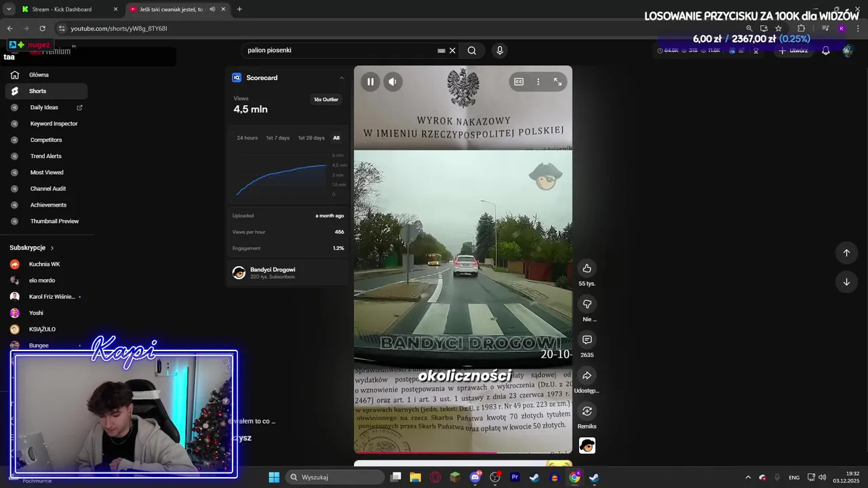Open Shorts in the sidebar
This screenshot has height=488, width=868.
pos(46,91)
